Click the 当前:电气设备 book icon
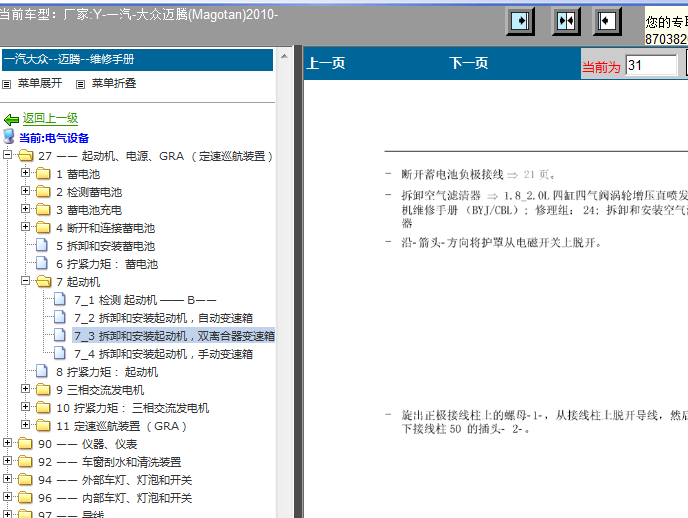Screen dimensions: 688x518 coord(9,136)
